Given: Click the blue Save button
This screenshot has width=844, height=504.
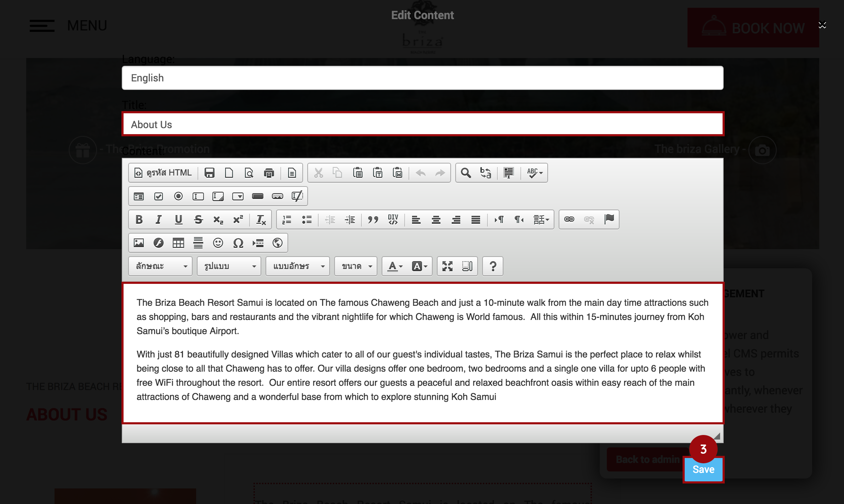Looking at the screenshot, I should 703,469.
